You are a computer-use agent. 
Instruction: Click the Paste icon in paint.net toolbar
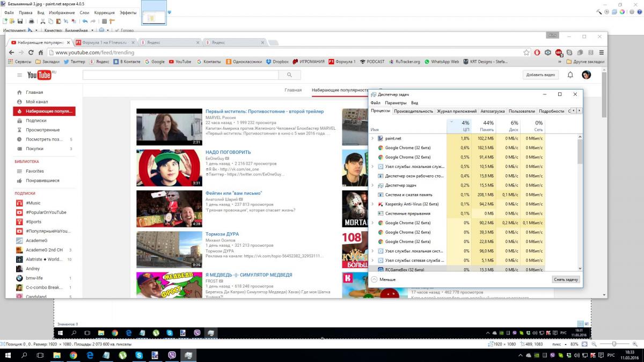click(x=58, y=21)
